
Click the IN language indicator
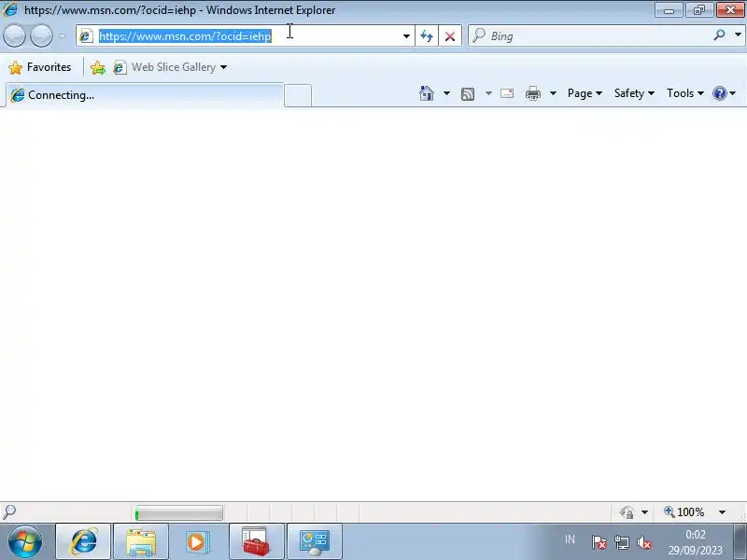pos(570,539)
